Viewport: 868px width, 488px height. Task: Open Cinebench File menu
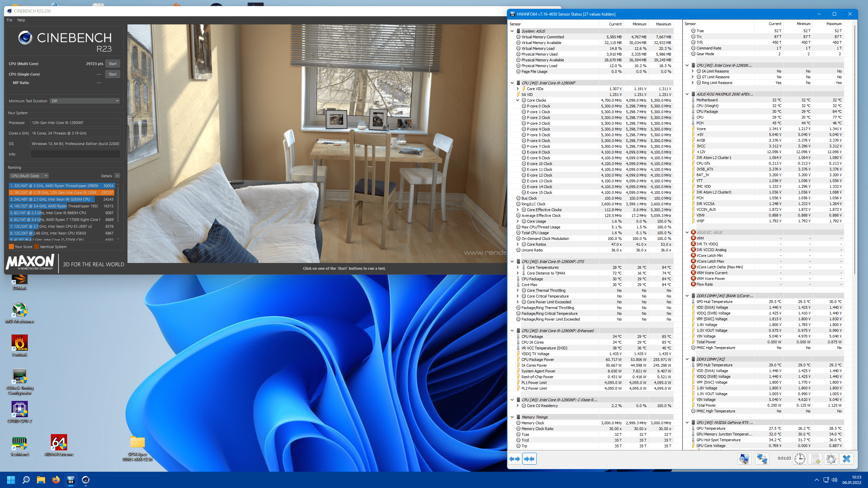tap(9, 20)
